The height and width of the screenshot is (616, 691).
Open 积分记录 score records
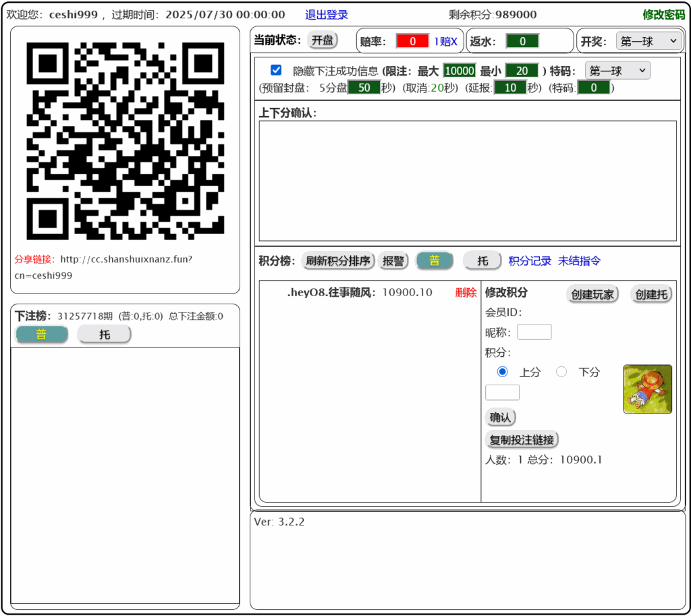[x=530, y=260]
